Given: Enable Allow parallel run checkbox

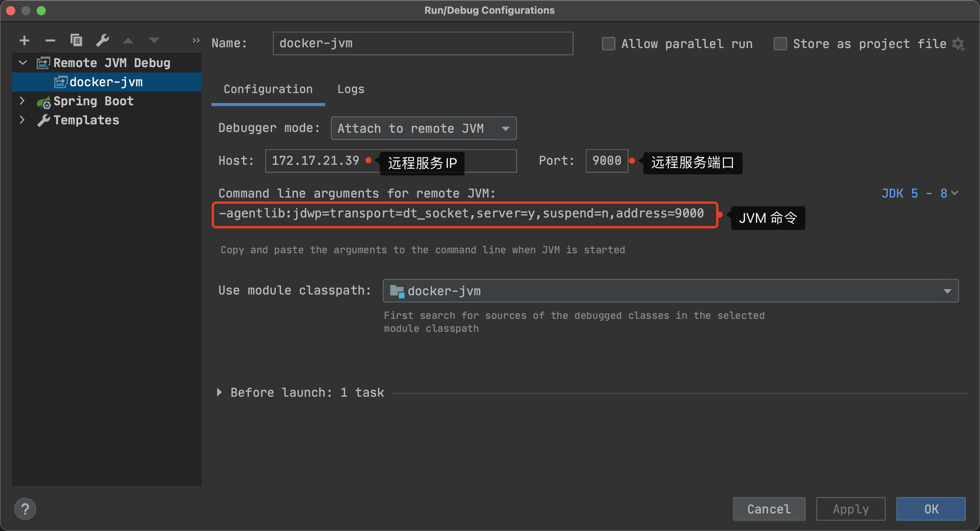Looking at the screenshot, I should (x=608, y=44).
